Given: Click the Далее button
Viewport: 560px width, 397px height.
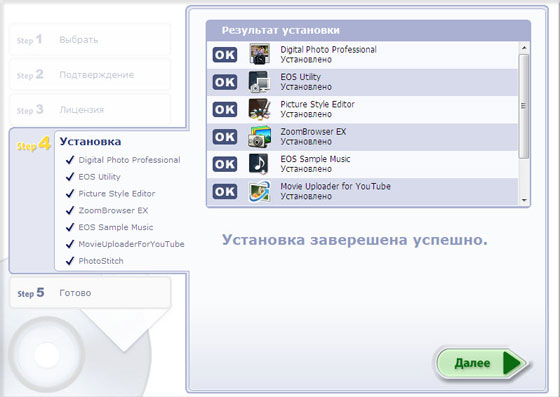Looking at the screenshot, I should coord(481,363).
